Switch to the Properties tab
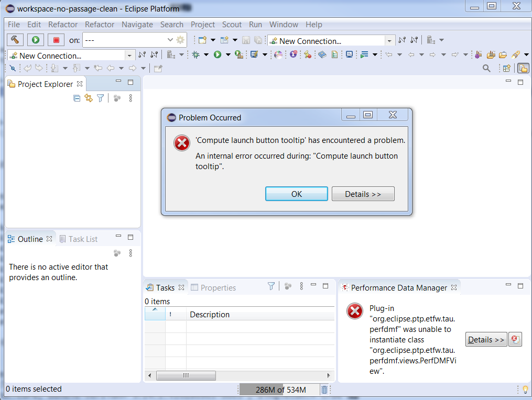The height and width of the screenshot is (400, 532). coord(214,287)
